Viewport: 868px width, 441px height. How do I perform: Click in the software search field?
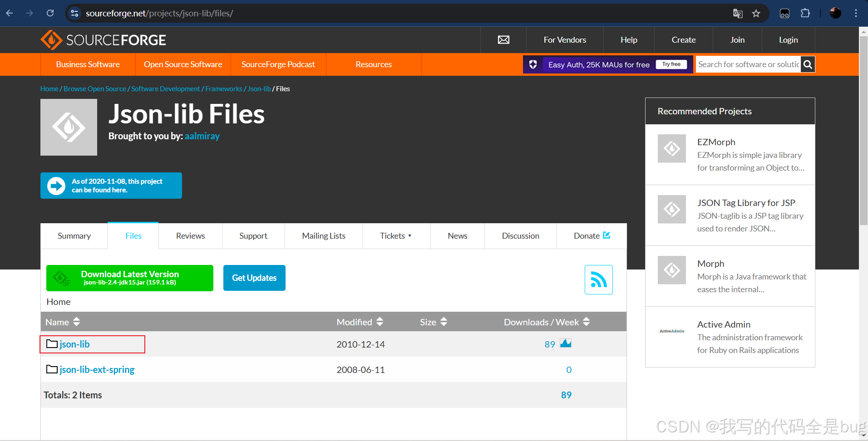click(748, 64)
